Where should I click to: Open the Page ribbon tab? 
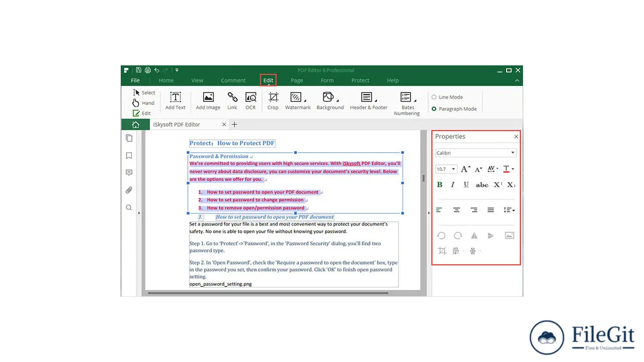pyautogui.click(x=297, y=80)
